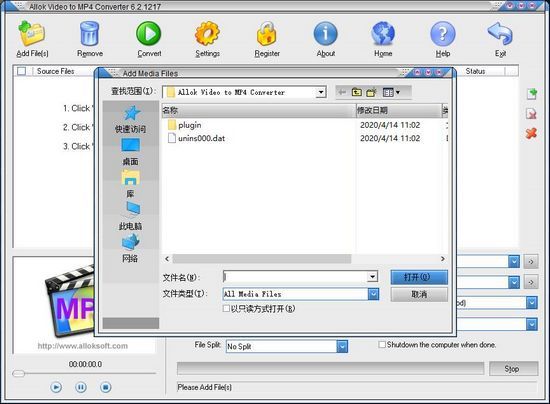The width and height of the screenshot is (550, 404).
Task: Click the Stop button
Action: tap(514, 369)
